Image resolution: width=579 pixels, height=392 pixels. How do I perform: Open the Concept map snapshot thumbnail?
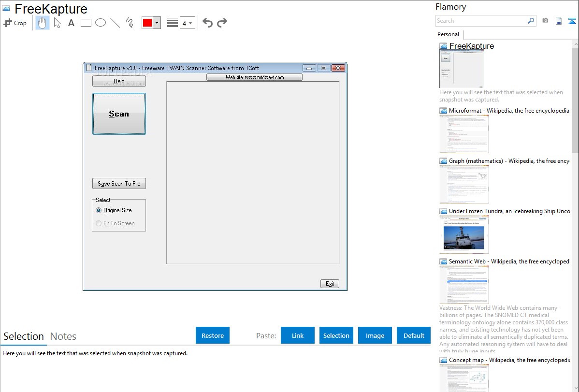[x=464, y=378]
